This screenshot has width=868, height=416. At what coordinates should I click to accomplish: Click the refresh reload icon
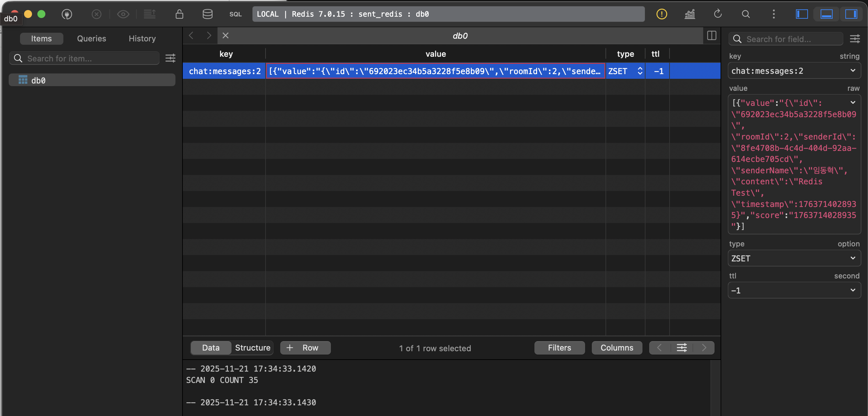pyautogui.click(x=717, y=14)
